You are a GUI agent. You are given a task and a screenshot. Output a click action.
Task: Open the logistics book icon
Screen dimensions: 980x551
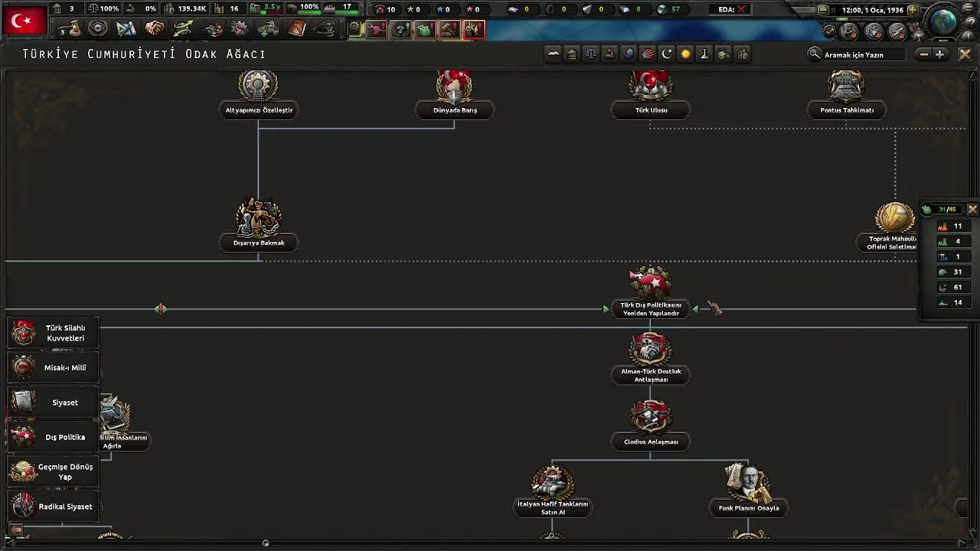[297, 29]
